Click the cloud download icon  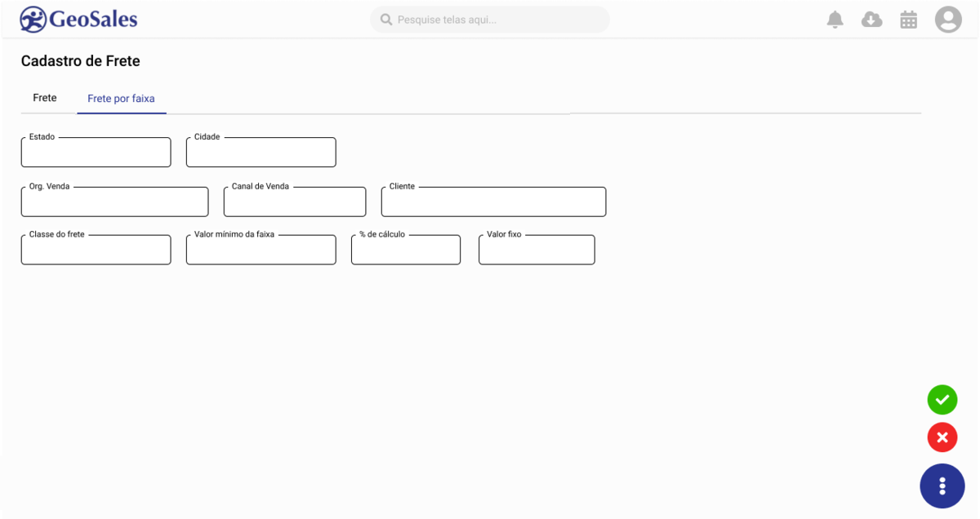coord(872,20)
